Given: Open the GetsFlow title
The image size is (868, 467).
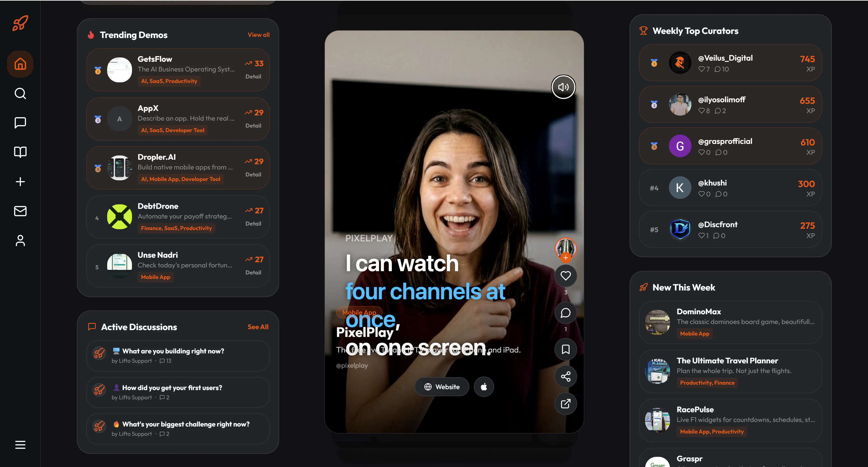Looking at the screenshot, I should coord(155,59).
